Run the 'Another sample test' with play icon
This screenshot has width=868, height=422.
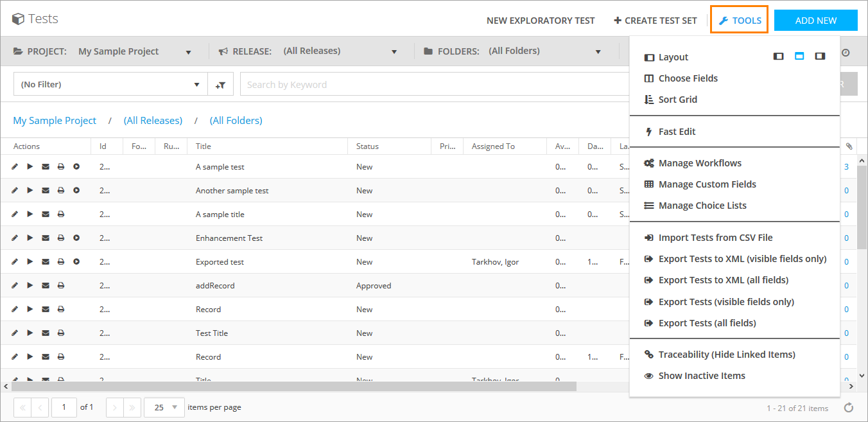click(30, 191)
